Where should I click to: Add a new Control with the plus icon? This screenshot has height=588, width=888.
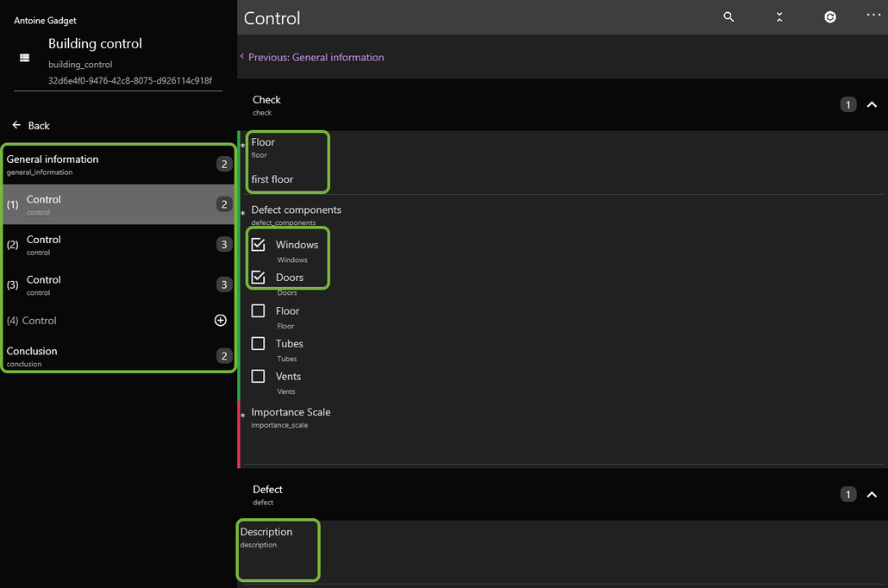[x=221, y=320]
